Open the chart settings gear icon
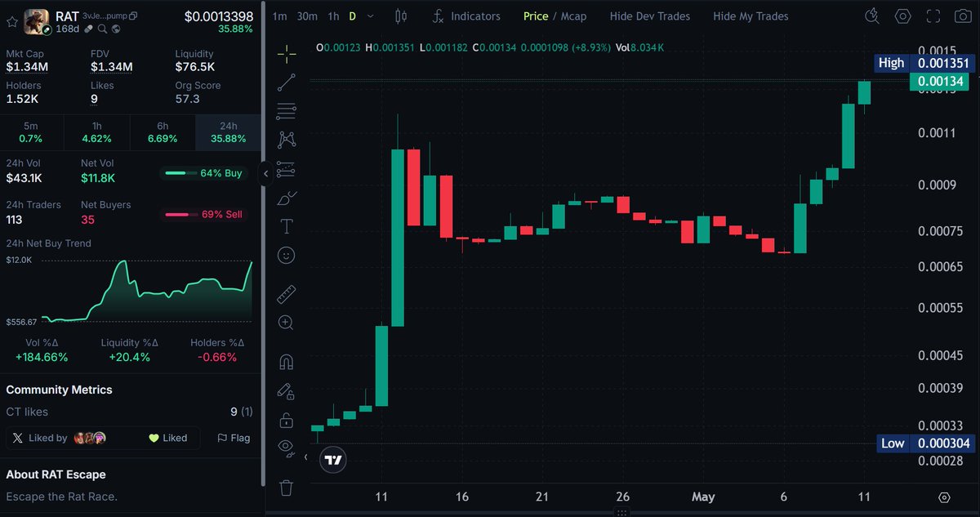The image size is (980, 517). [x=904, y=15]
